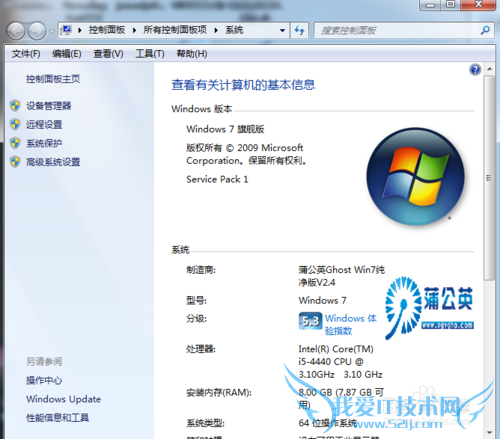Click the computer icon in address bar
Image resolution: width=500 pixels, height=439 pixels.
coord(67,30)
